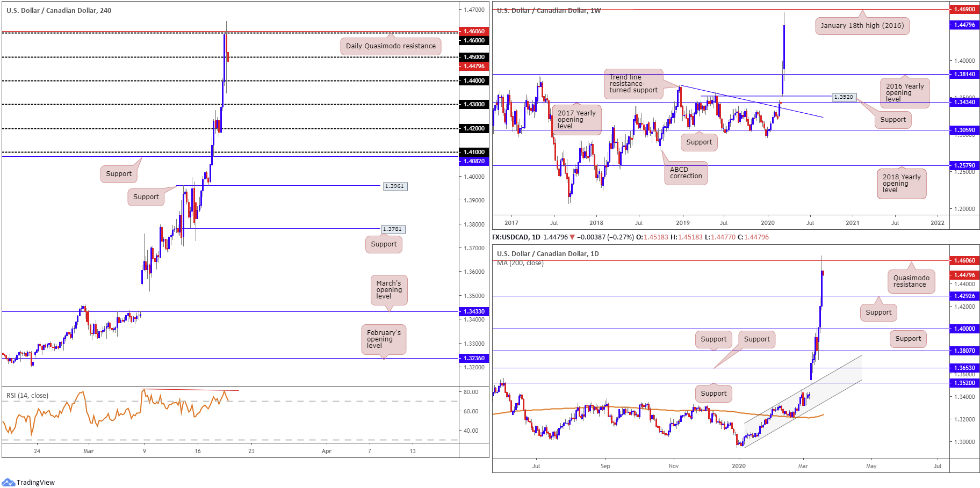Click Support callout below the 1.3781 label
980x488 pixels.
[384, 244]
